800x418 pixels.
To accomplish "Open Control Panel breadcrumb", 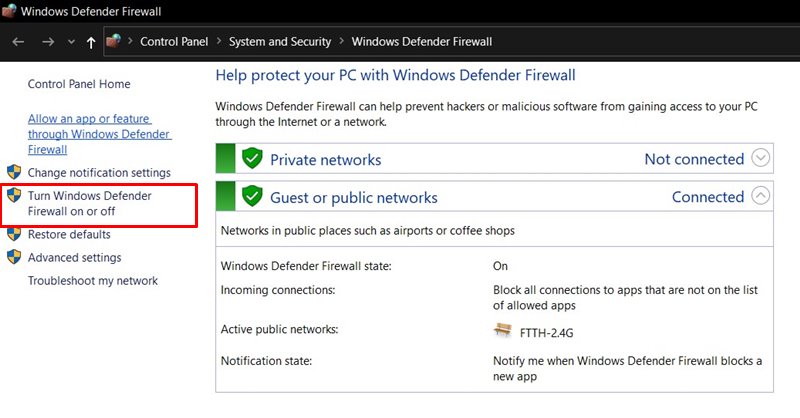I will (174, 42).
